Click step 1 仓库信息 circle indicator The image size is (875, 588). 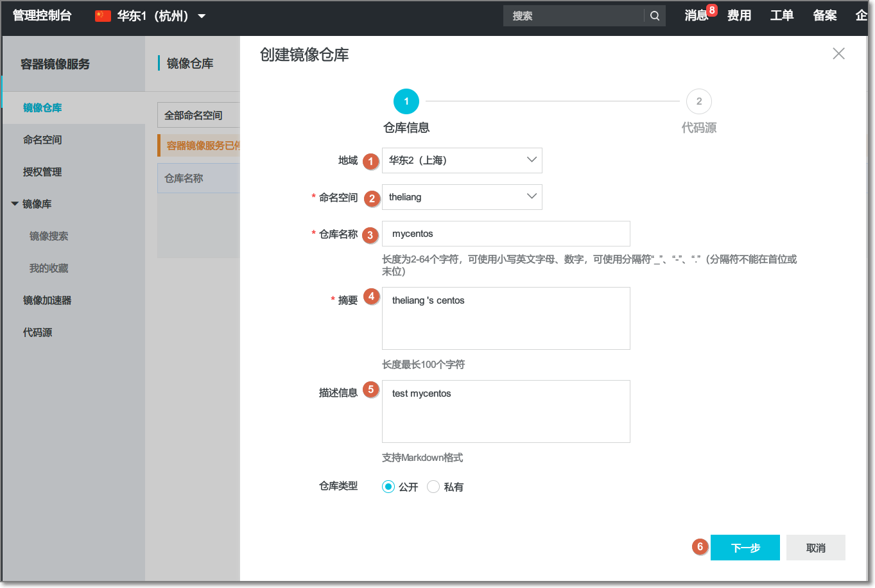406,101
